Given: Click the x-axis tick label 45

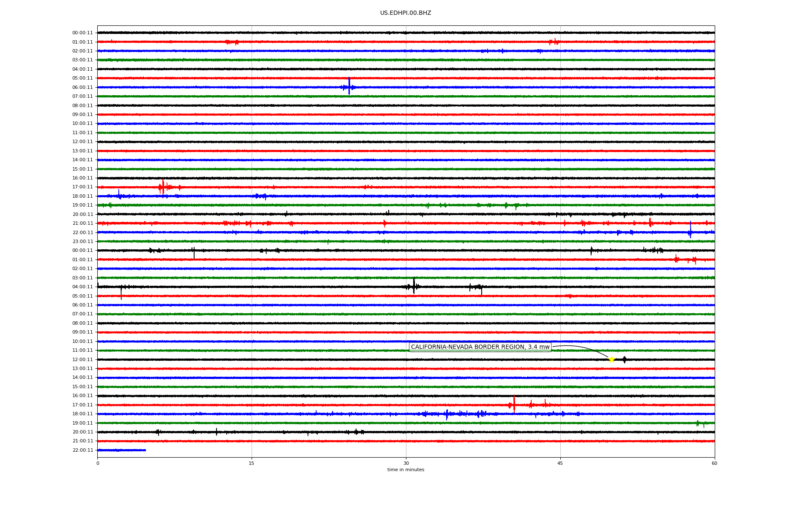Looking at the screenshot, I should [x=560, y=463].
